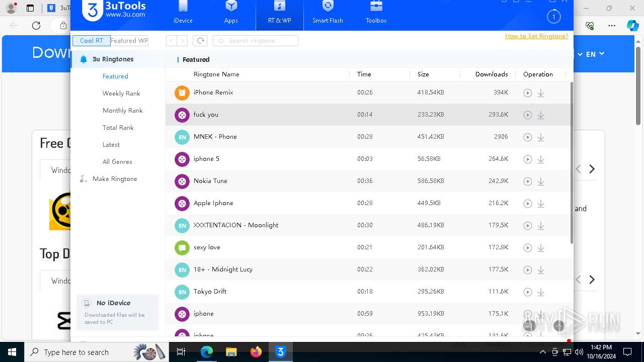Play the Nokia Tune ringtone
This screenshot has height=362, width=644.
[527, 182]
